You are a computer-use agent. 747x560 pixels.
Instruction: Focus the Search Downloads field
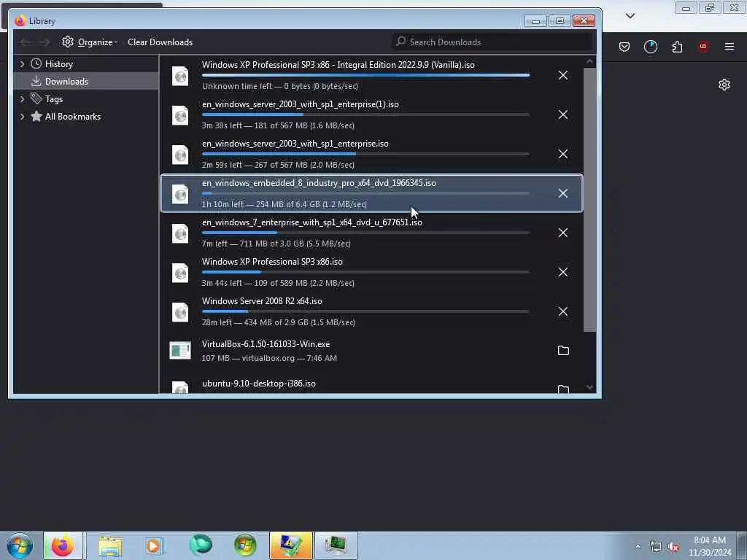[x=492, y=42]
